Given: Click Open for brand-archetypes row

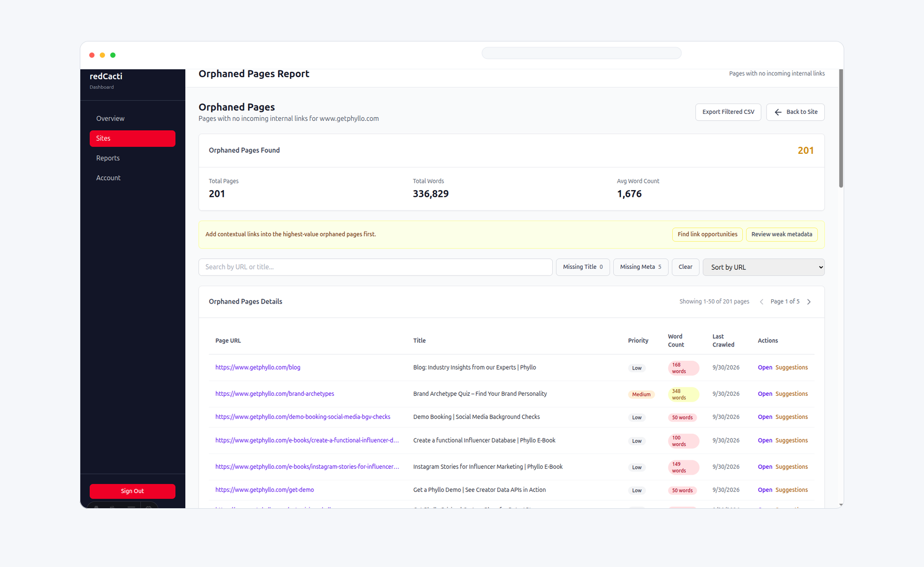Looking at the screenshot, I should click(765, 394).
